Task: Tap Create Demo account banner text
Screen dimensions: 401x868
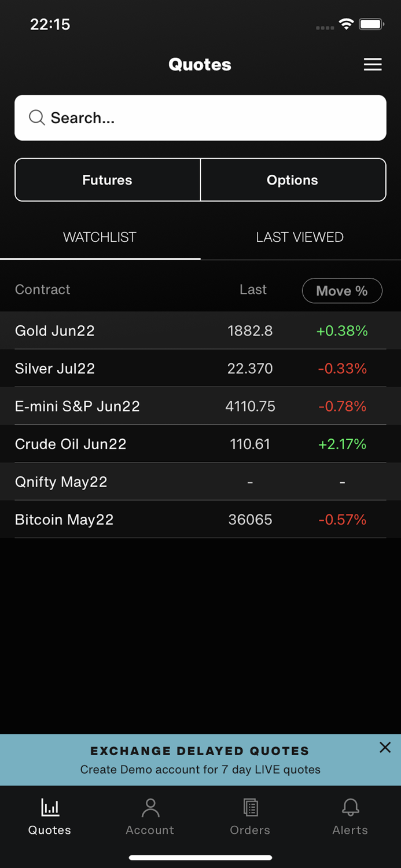Action: 200,770
